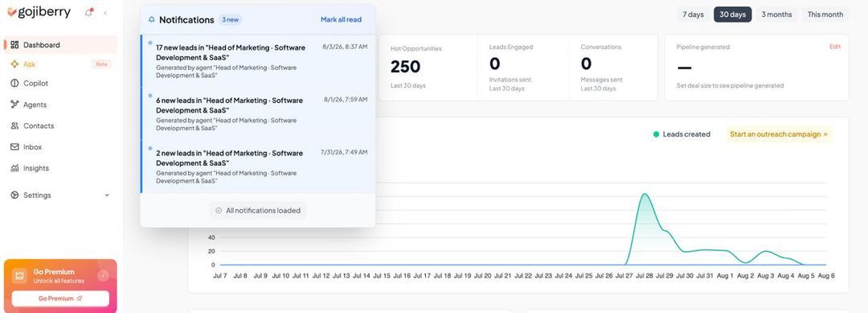Viewport: 868px width, 313px height.
Task: Click the bell icon in Notifications header
Action: click(x=152, y=20)
